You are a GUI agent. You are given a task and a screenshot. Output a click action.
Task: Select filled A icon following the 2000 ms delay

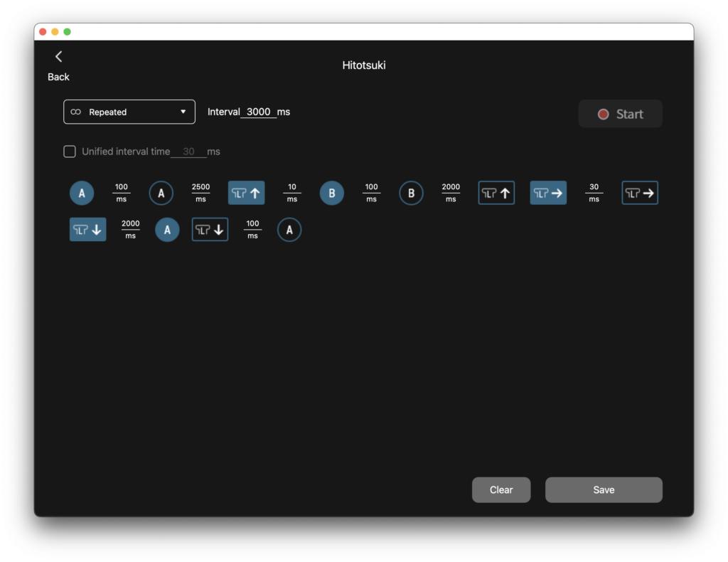click(167, 229)
